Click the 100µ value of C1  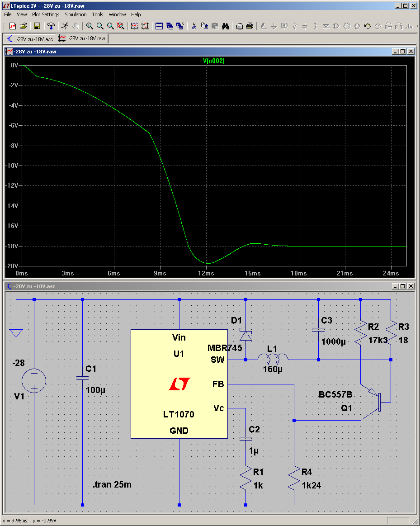[95, 390]
